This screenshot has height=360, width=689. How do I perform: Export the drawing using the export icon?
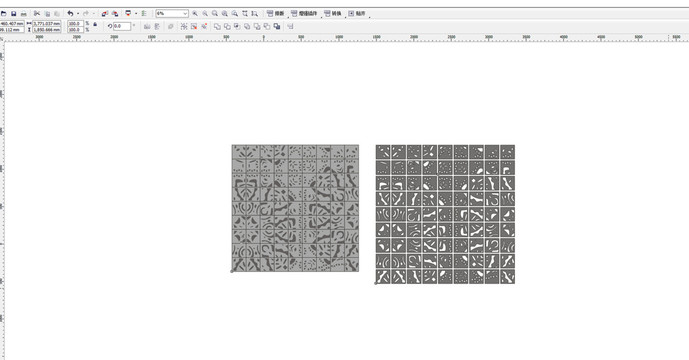(x=115, y=14)
